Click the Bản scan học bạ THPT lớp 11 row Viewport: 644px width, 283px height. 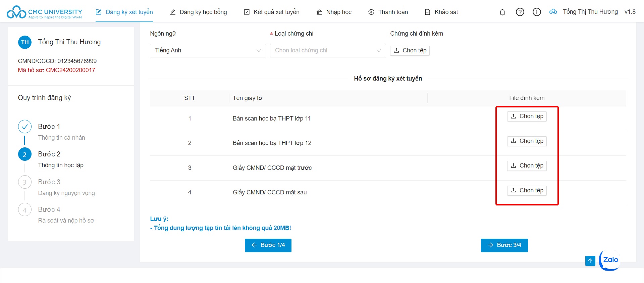388,119
